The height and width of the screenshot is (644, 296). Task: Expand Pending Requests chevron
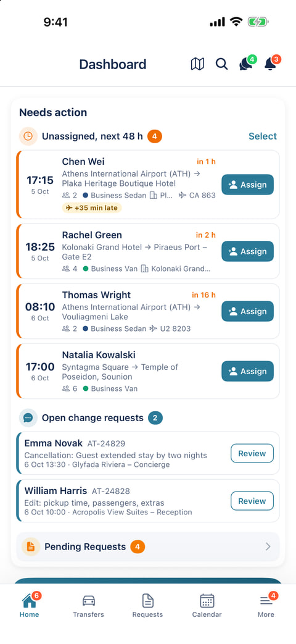coord(268,546)
